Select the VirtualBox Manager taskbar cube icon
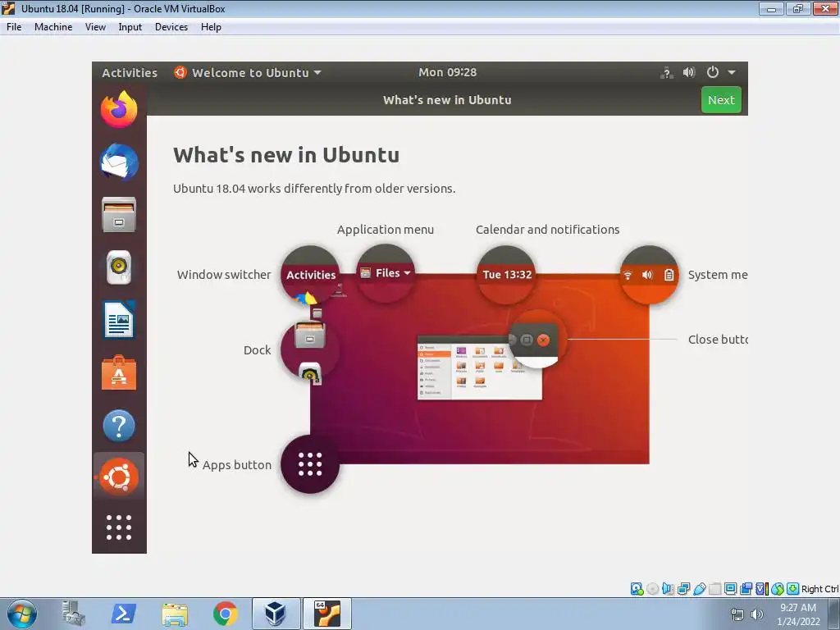Screen dimensions: 840x630 click(276, 614)
